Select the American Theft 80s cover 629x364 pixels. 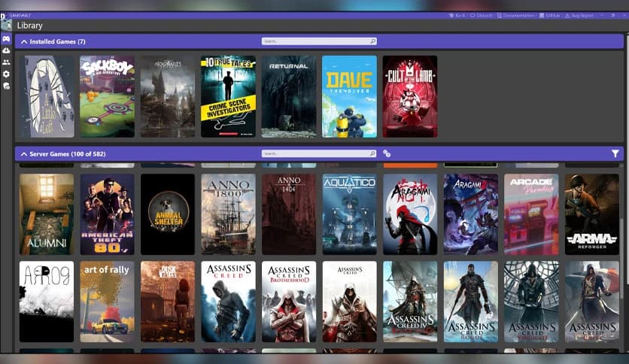click(x=107, y=214)
